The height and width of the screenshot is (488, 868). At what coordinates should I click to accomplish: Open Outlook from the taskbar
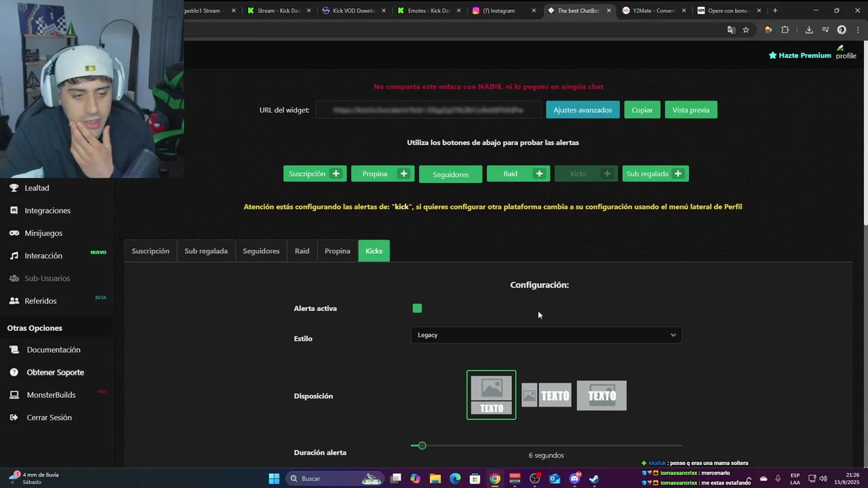[x=555, y=479]
